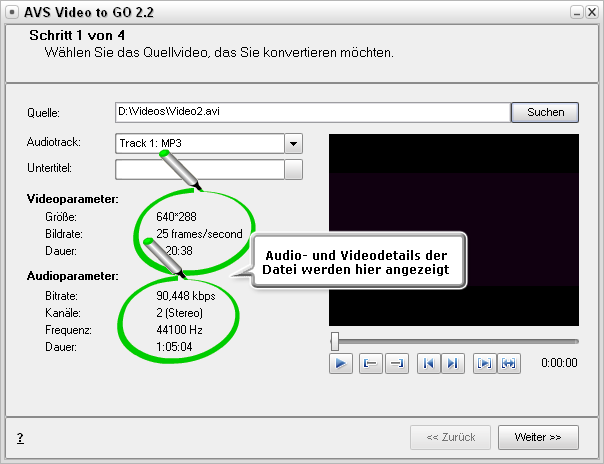Click the video preview area
This screenshot has width=604, height=464.
pos(454,230)
